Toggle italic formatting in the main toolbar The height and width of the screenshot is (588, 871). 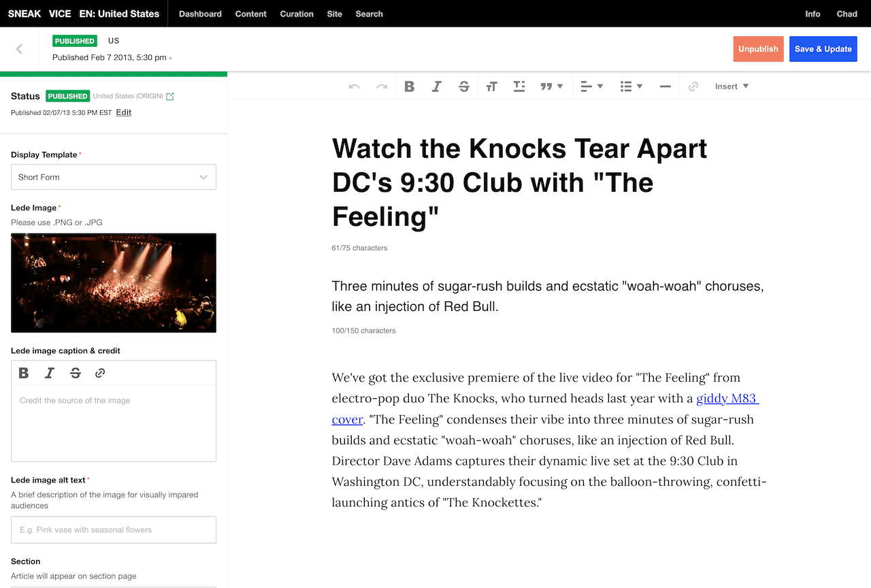(x=436, y=86)
